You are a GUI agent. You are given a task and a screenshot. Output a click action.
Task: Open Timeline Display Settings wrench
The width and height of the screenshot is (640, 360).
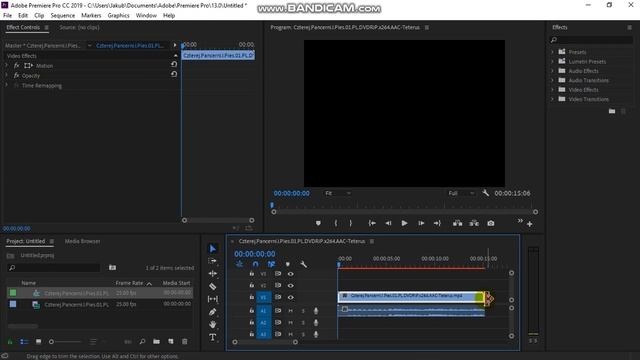point(304,264)
